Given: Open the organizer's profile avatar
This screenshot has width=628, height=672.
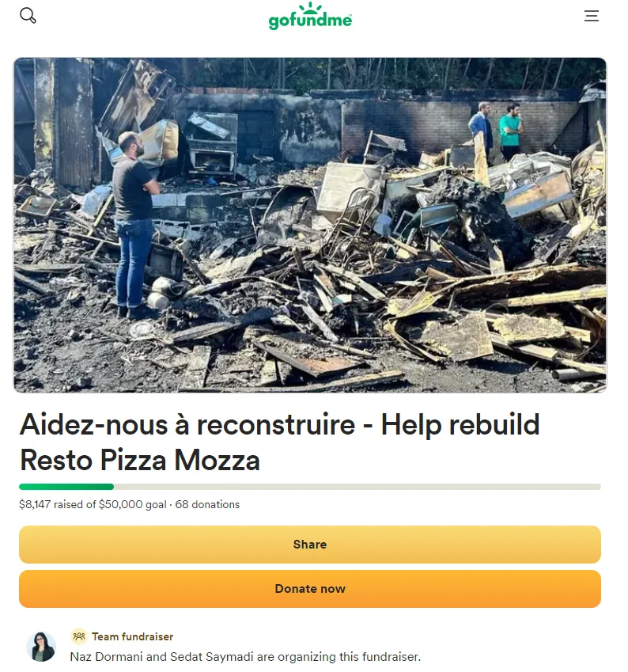Looking at the screenshot, I should [x=41, y=647].
